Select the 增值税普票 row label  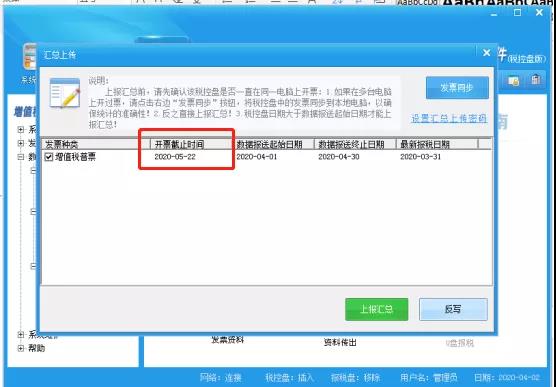(x=76, y=157)
